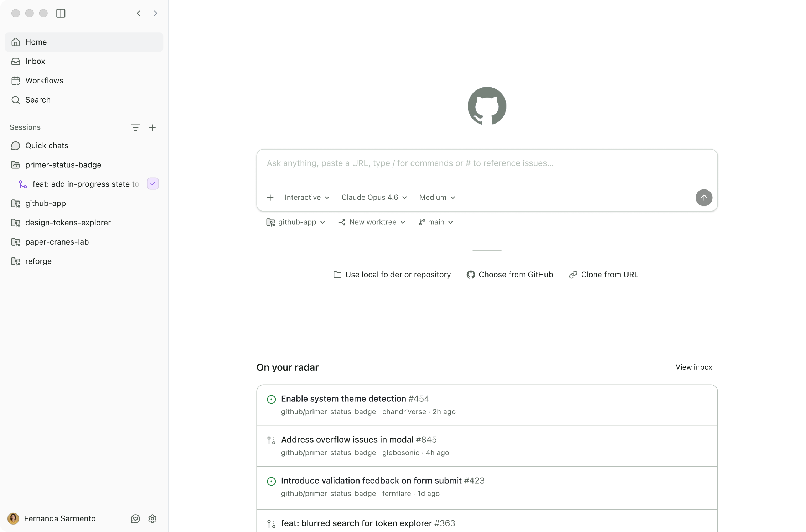This screenshot has height=532, width=806.
Task: Open the feedback chat icon in sidebar footer
Action: (x=135, y=519)
